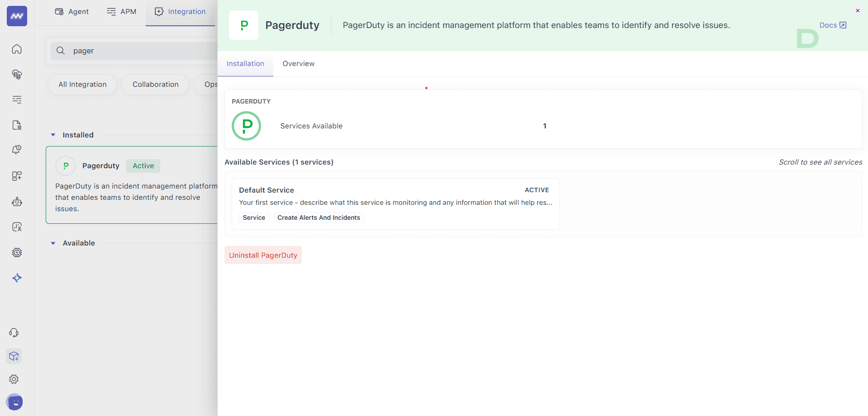The width and height of the screenshot is (868, 416).
Task: Click the settings gear at sidebar bottom
Action: pyautogui.click(x=14, y=379)
